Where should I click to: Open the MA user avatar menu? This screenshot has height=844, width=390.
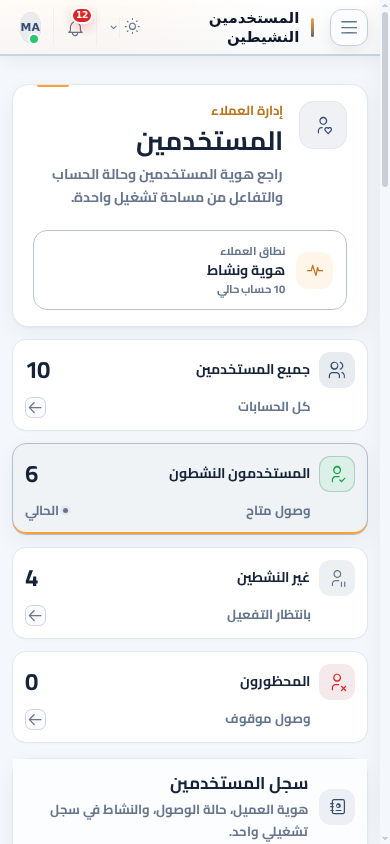point(31,27)
